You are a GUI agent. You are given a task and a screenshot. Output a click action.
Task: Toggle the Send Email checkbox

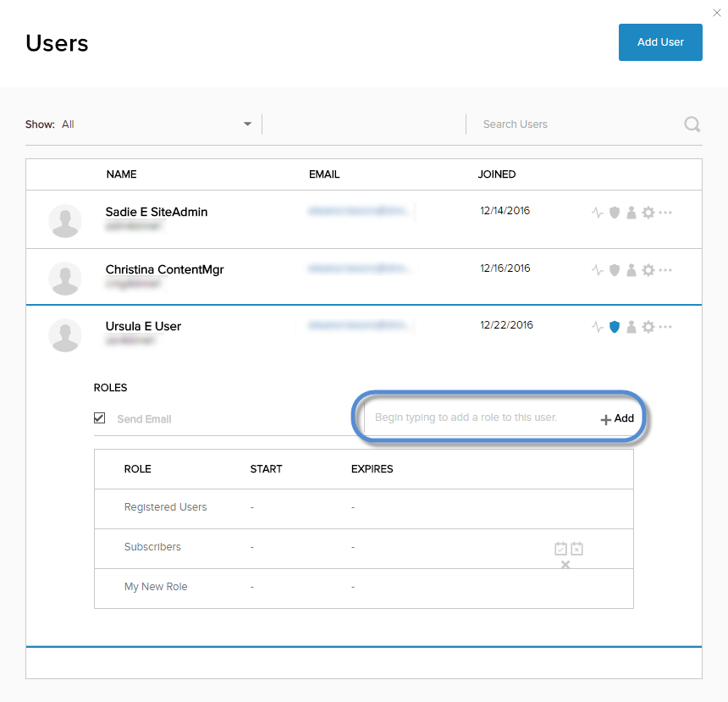coord(100,418)
